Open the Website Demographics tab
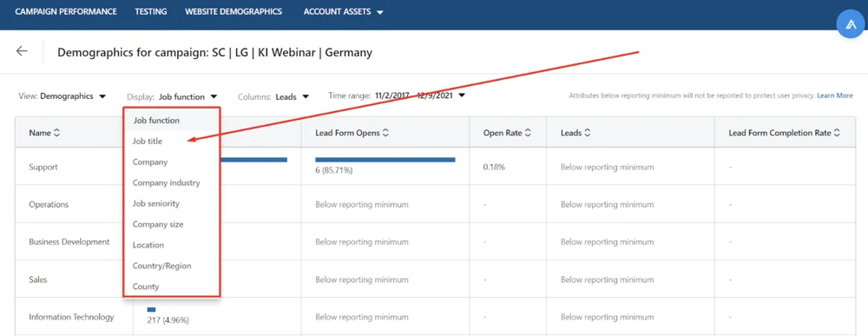868x336 pixels. [233, 11]
